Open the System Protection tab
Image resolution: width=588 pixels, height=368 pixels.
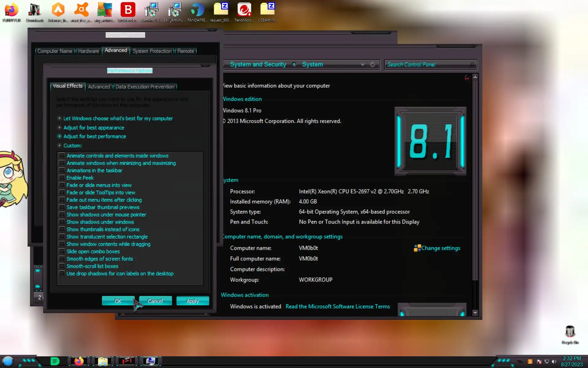(152, 51)
